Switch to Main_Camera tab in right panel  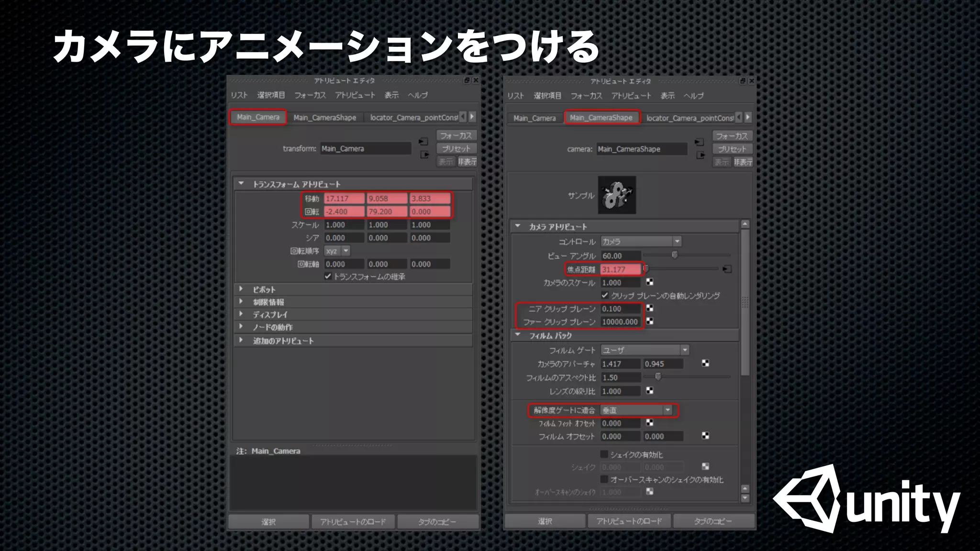535,118
